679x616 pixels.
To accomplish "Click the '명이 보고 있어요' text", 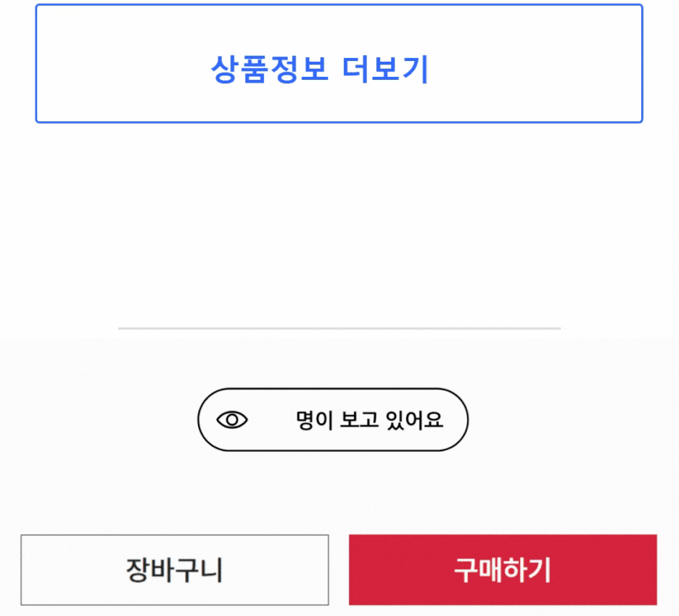I will [x=369, y=420].
